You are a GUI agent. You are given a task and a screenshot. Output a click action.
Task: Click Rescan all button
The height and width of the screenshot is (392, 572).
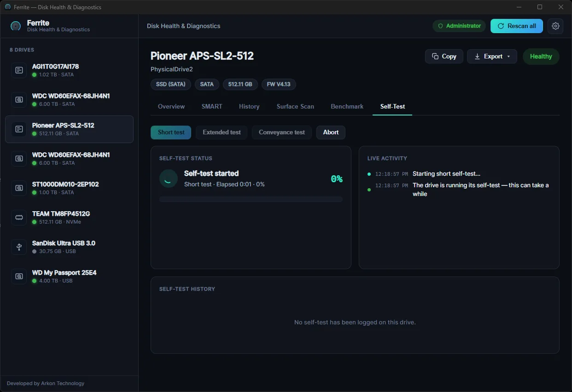click(517, 26)
